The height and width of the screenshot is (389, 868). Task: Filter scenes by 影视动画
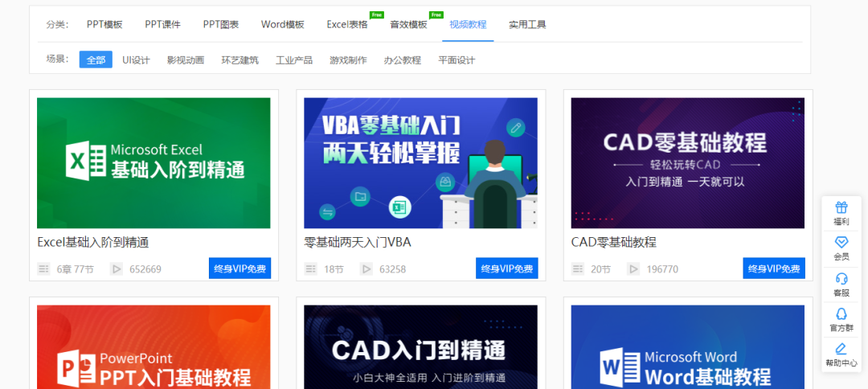(x=186, y=59)
